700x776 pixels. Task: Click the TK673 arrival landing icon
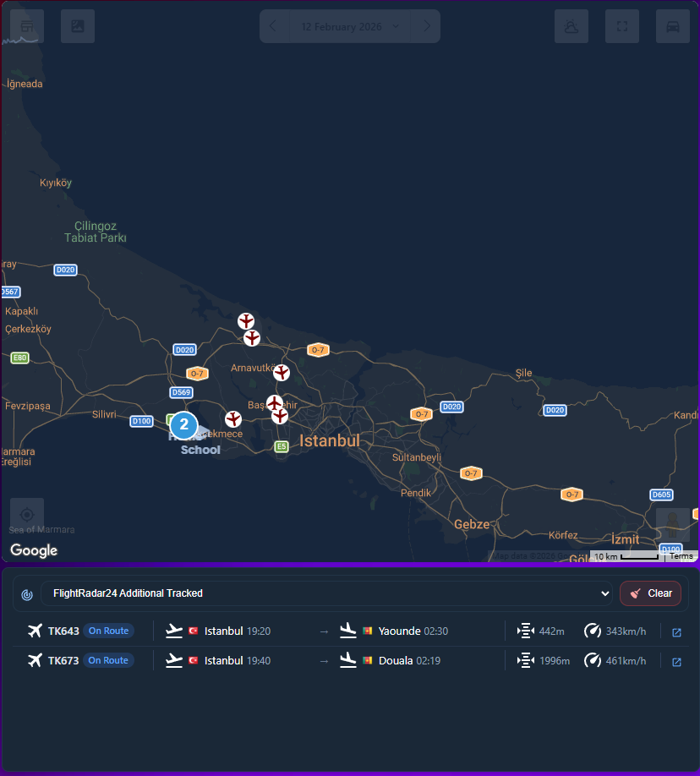pos(348,660)
